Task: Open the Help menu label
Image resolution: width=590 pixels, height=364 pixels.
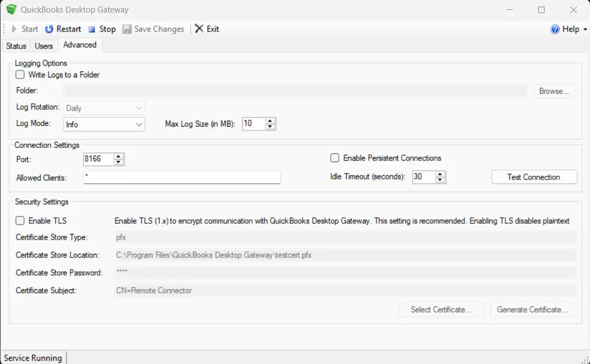Action: pyautogui.click(x=570, y=29)
